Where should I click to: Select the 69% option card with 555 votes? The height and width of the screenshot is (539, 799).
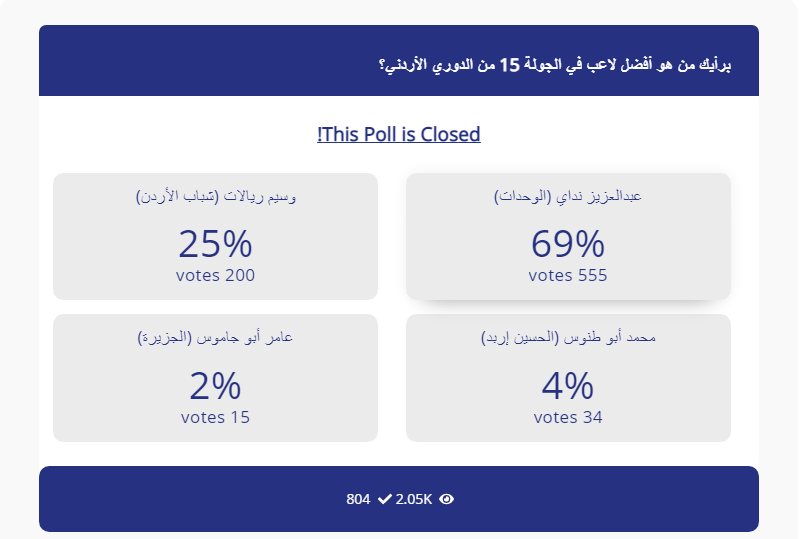(568, 236)
